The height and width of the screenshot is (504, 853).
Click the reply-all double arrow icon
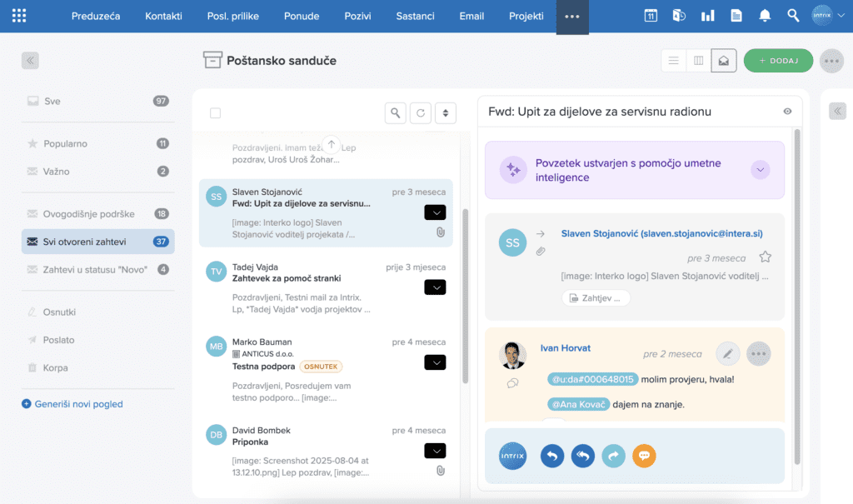pos(582,457)
